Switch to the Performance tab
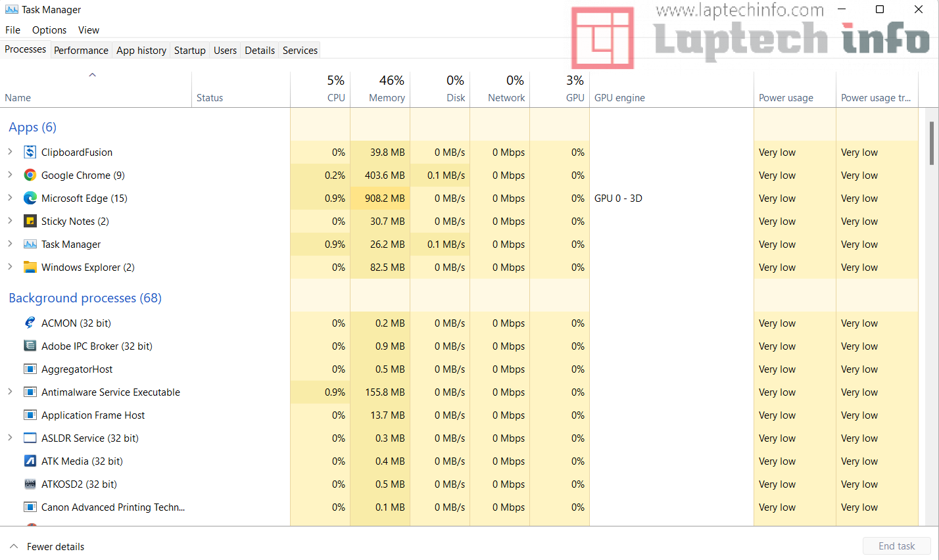 pyautogui.click(x=81, y=51)
